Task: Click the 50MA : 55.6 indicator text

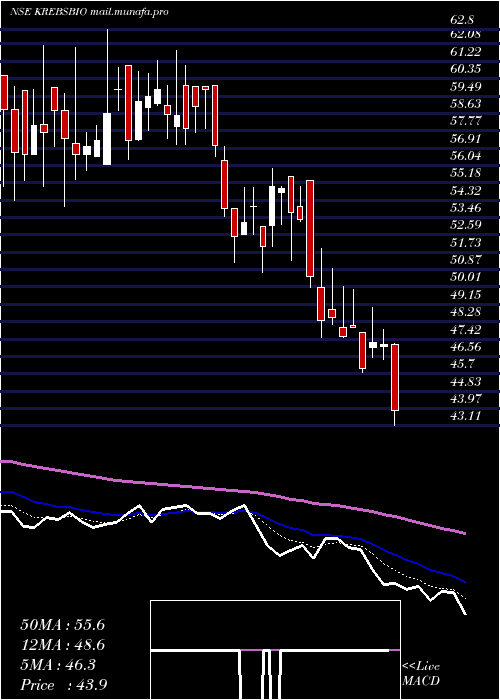Action: click(62, 625)
